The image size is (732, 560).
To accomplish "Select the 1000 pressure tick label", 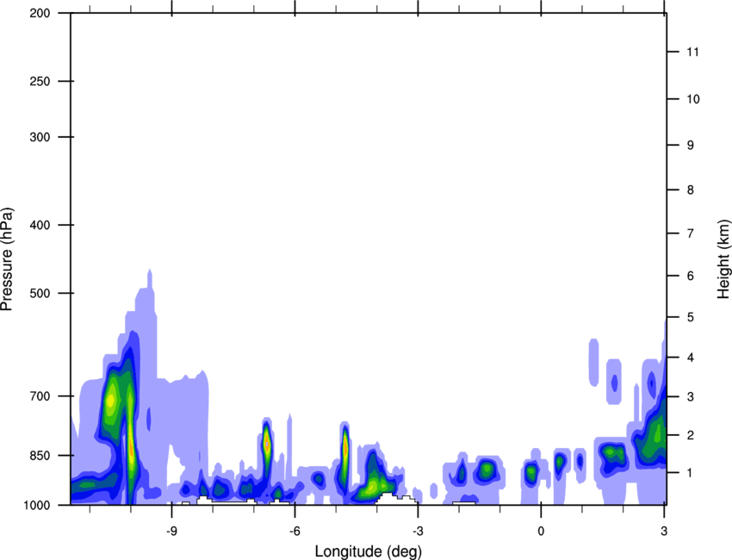I will pyautogui.click(x=36, y=506).
